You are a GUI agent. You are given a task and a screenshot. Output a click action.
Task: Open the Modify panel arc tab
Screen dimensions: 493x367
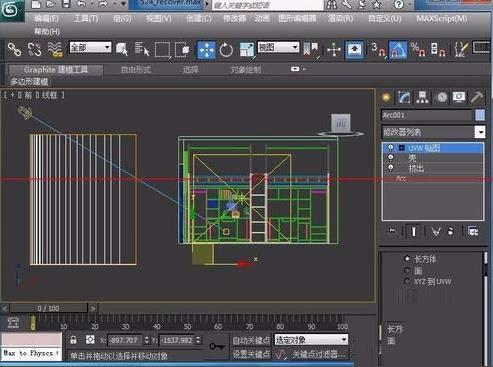404,97
